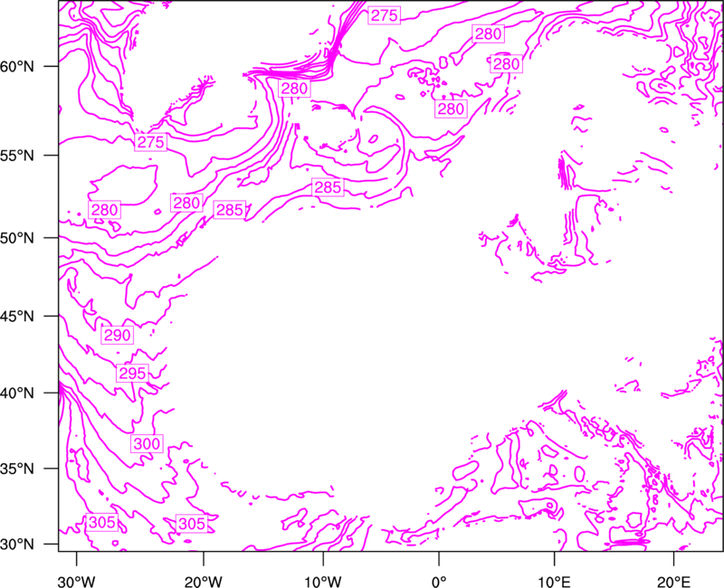Select the 30°W longitude axis label
Screen dimensions: 724x588
pyautogui.click(x=76, y=582)
